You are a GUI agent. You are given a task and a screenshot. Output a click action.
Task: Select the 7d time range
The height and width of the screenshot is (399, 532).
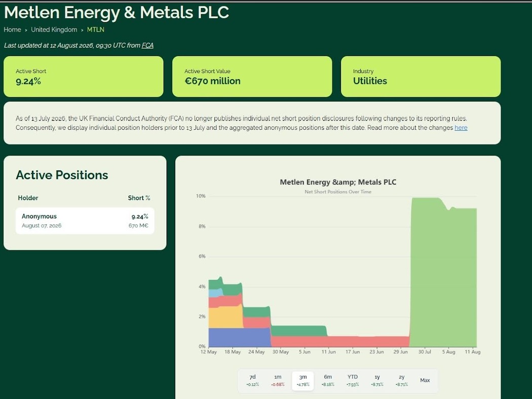(x=252, y=380)
